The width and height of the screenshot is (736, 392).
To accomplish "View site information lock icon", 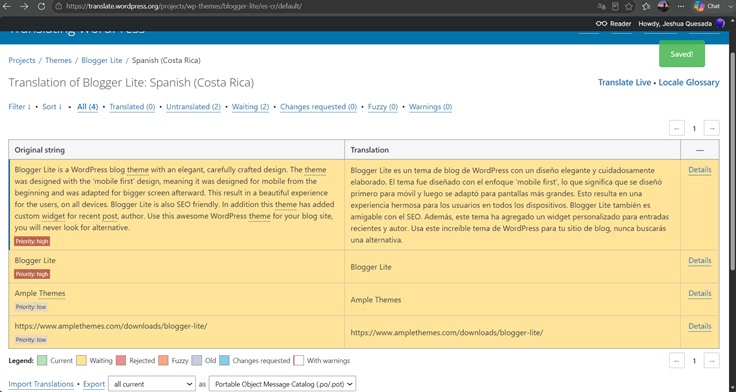I will point(58,6).
